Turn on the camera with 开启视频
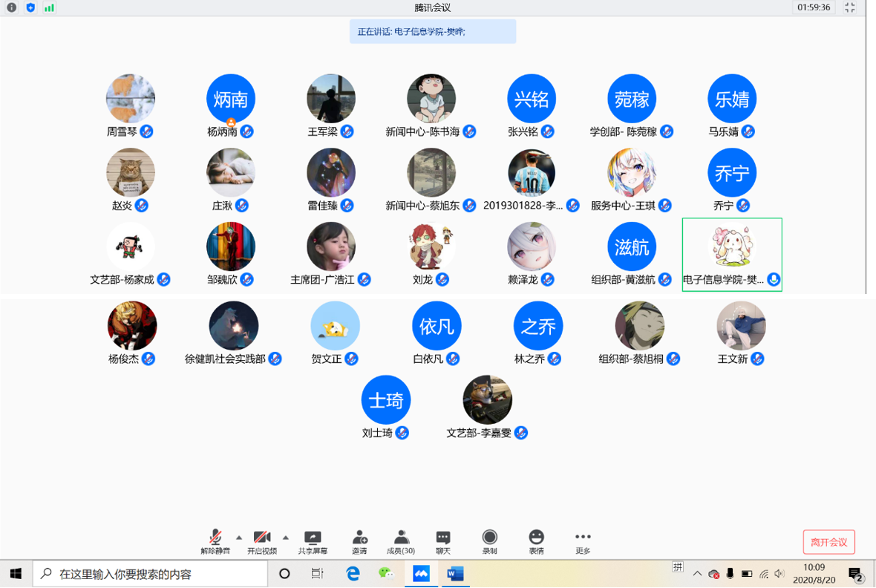Screen dimensions: 876x588 point(262,541)
